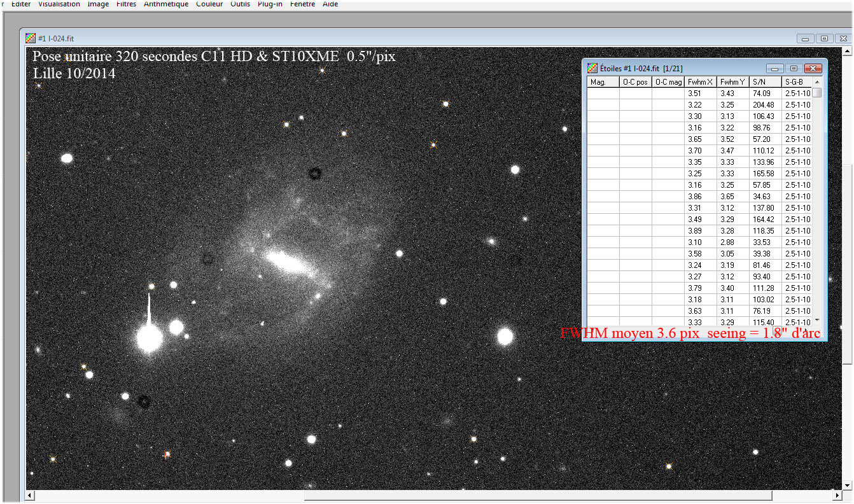Image resolution: width=854 pixels, height=504 pixels.
Task: Select the S/N cell reading 39.38
Action: [766, 254]
